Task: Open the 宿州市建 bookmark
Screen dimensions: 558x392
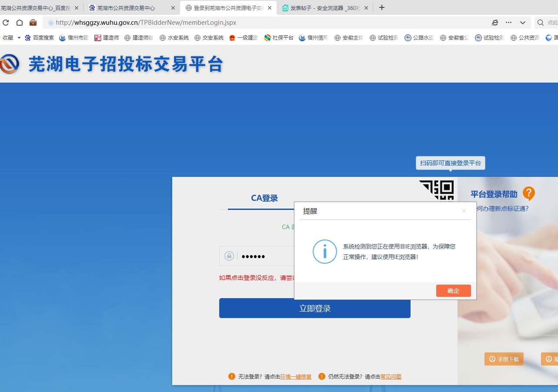Action: (x=74, y=38)
